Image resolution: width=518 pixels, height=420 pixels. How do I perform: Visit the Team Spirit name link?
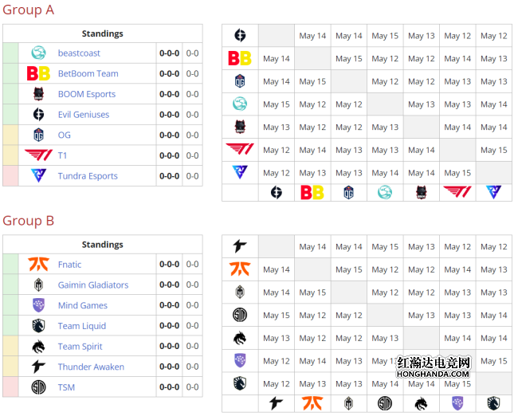[x=80, y=347]
